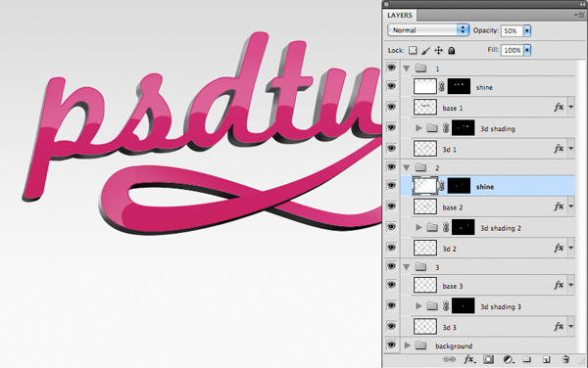
Task: Click fx icon on base 1 layer
Action: 559,108
